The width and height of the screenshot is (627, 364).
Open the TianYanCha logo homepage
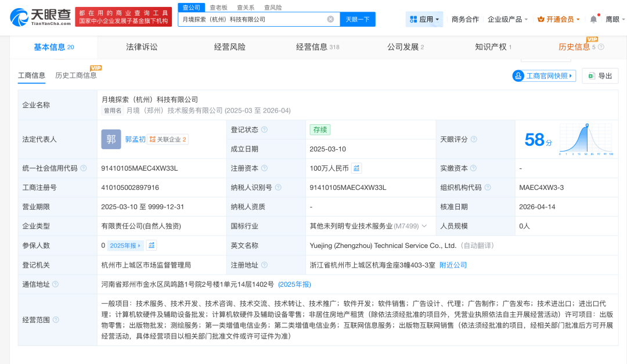coord(40,17)
